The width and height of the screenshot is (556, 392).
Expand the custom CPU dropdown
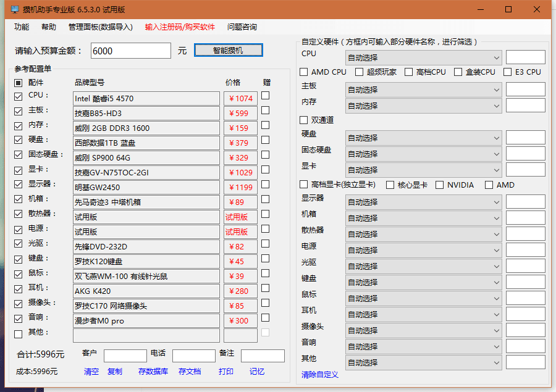[x=424, y=58]
